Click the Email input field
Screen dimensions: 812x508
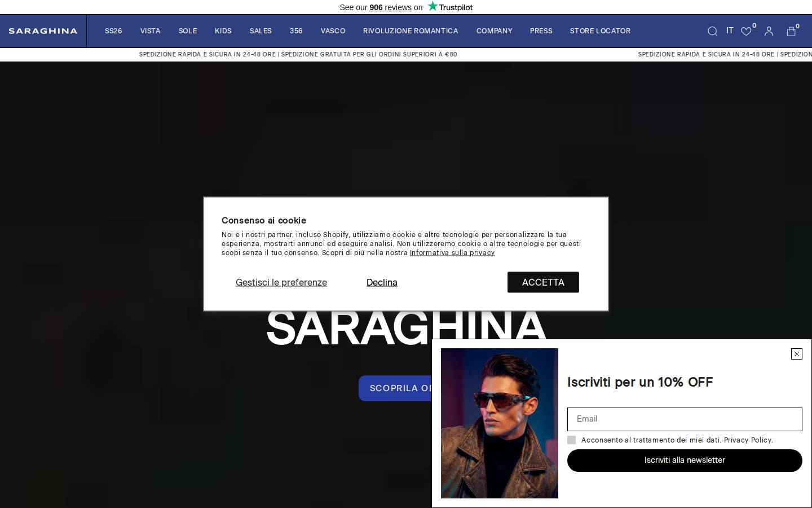tap(685, 419)
